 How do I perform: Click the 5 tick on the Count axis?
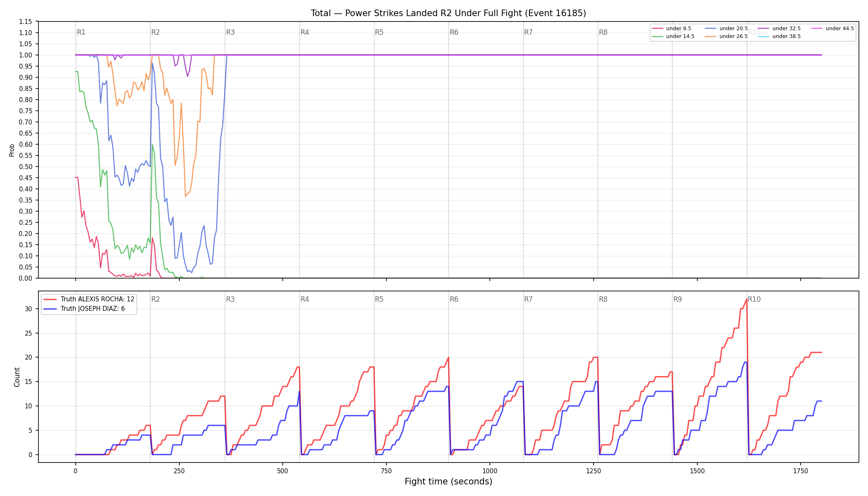[31, 430]
